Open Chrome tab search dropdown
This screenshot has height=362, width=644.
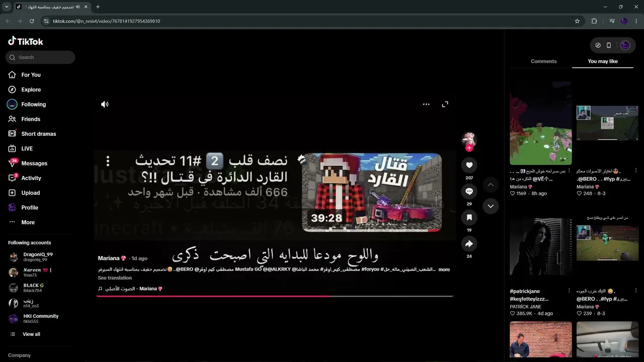pyautogui.click(x=7, y=7)
